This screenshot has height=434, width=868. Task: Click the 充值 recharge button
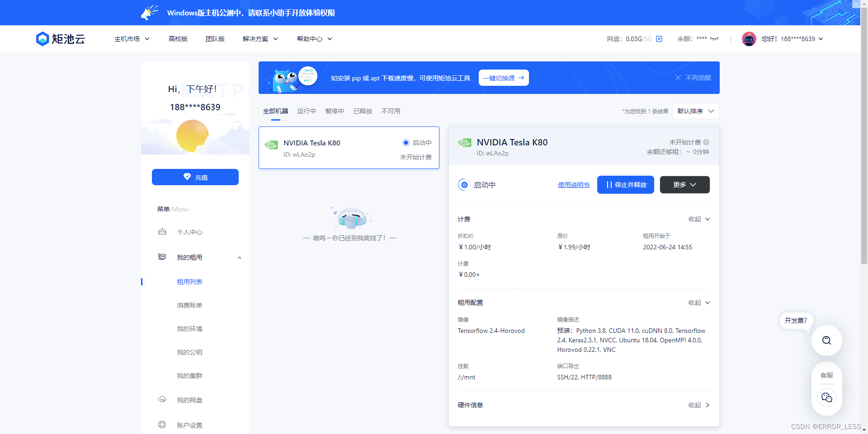tap(195, 177)
